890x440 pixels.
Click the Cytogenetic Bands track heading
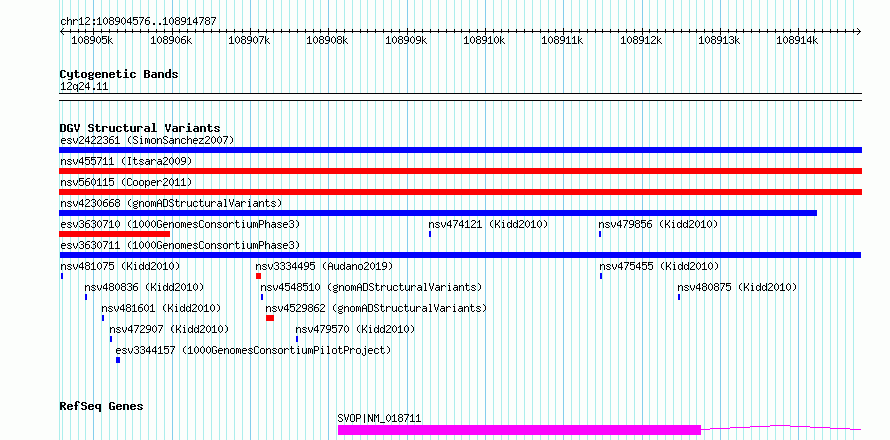[119, 74]
